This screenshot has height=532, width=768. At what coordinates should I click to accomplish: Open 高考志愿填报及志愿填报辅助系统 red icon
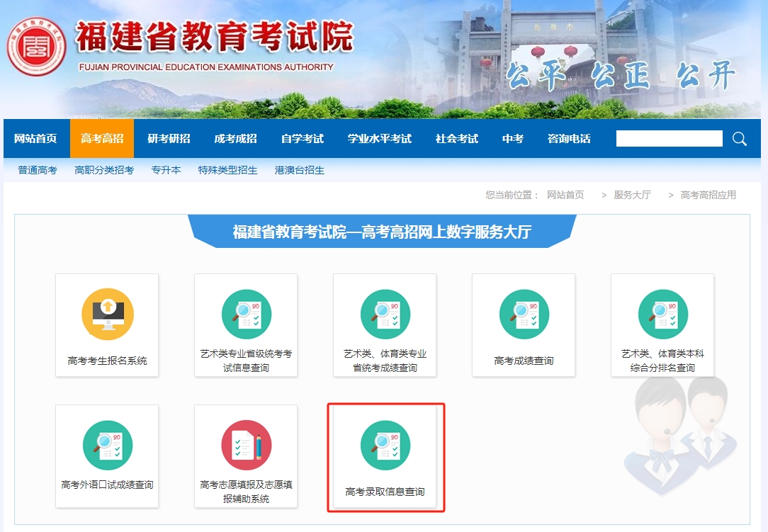(247, 446)
